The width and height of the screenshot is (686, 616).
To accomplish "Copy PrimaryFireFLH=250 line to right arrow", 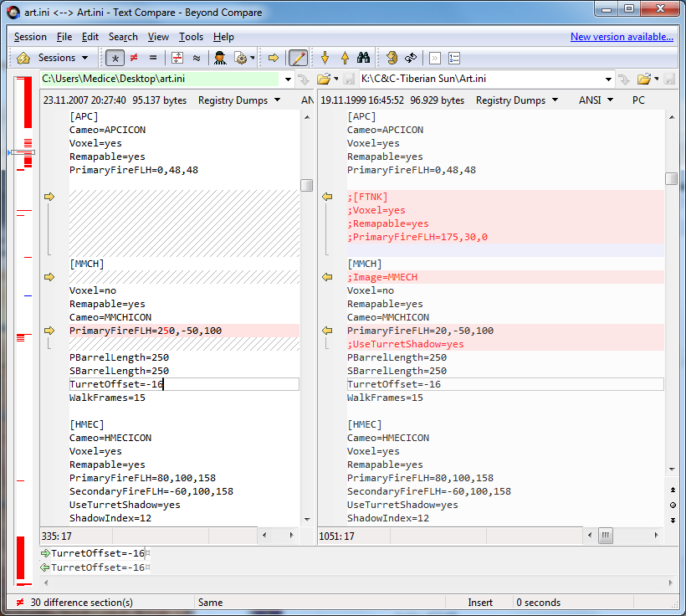I will [x=49, y=331].
